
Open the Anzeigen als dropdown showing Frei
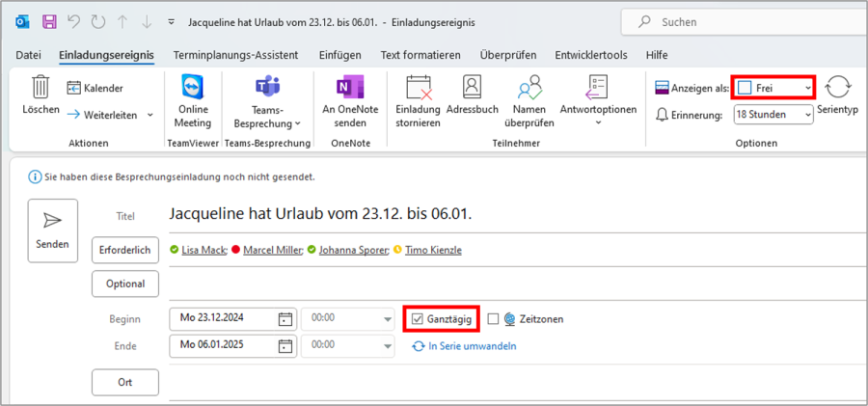(773, 88)
